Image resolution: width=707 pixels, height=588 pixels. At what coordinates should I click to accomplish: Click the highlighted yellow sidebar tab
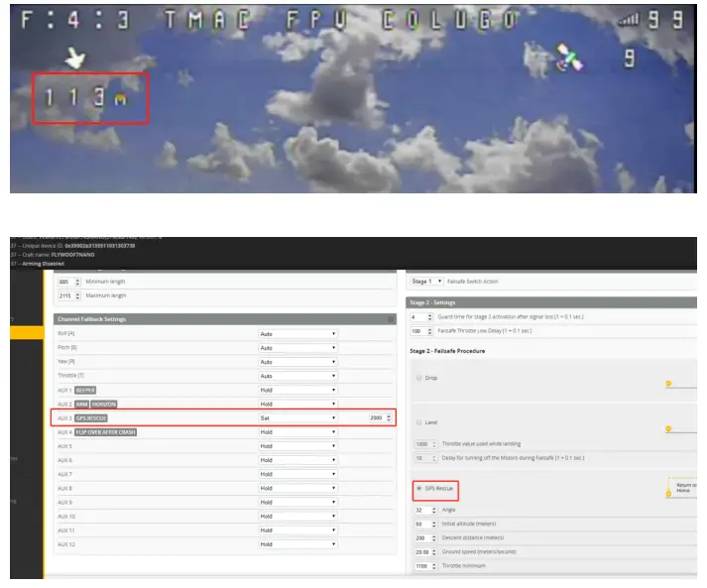point(27,333)
